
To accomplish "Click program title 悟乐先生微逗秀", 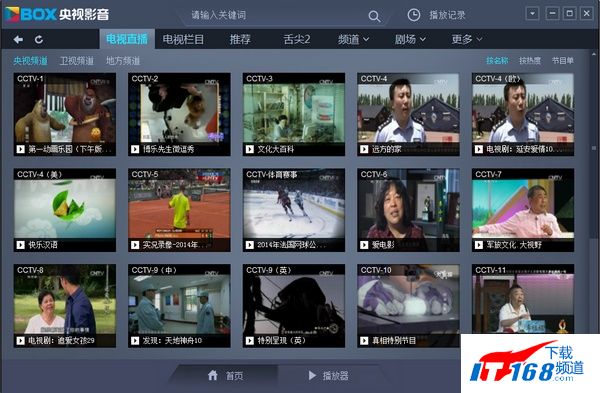I will pyautogui.click(x=168, y=149).
